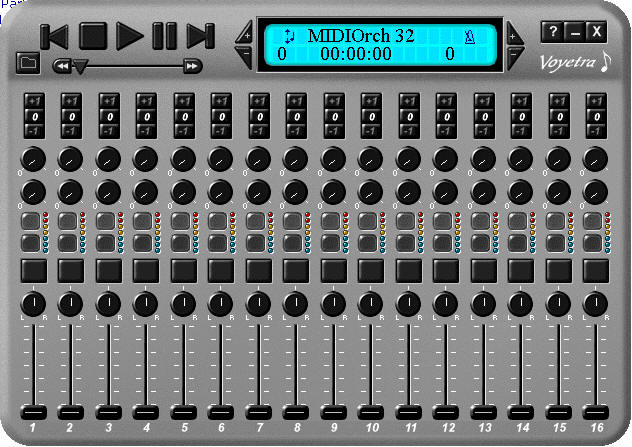
Task: Click the L/R pan knob on channel 4
Action: pyautogui.click(x=146, y=304)
